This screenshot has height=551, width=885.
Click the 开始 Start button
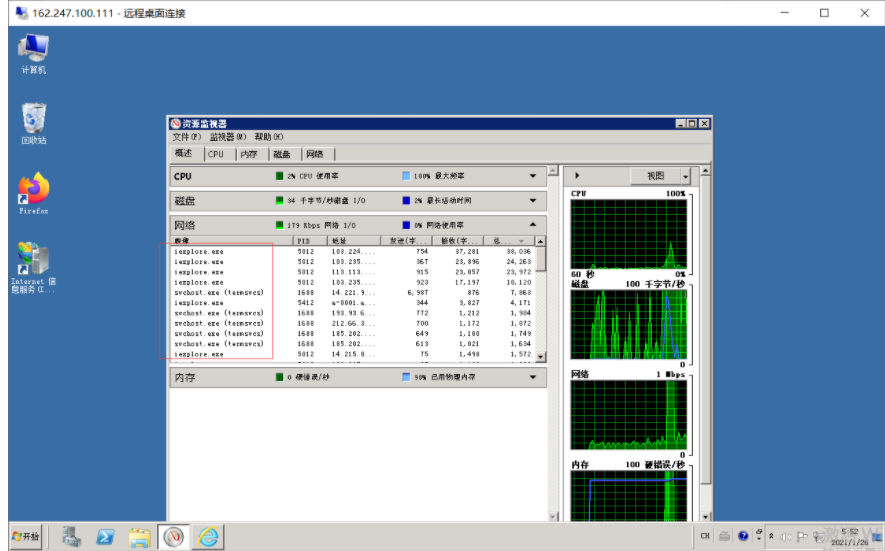click(x=26, y=537)
